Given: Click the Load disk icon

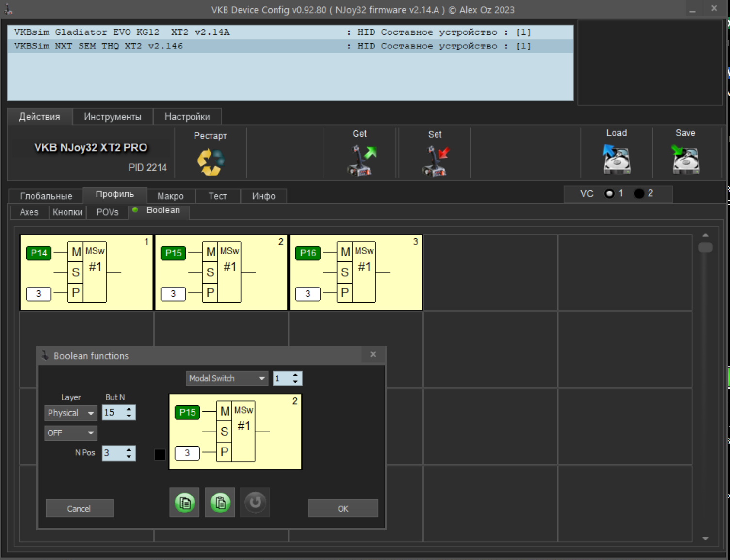Looking at the screenshot, I should pyautogui.click(x=616, y=159).
